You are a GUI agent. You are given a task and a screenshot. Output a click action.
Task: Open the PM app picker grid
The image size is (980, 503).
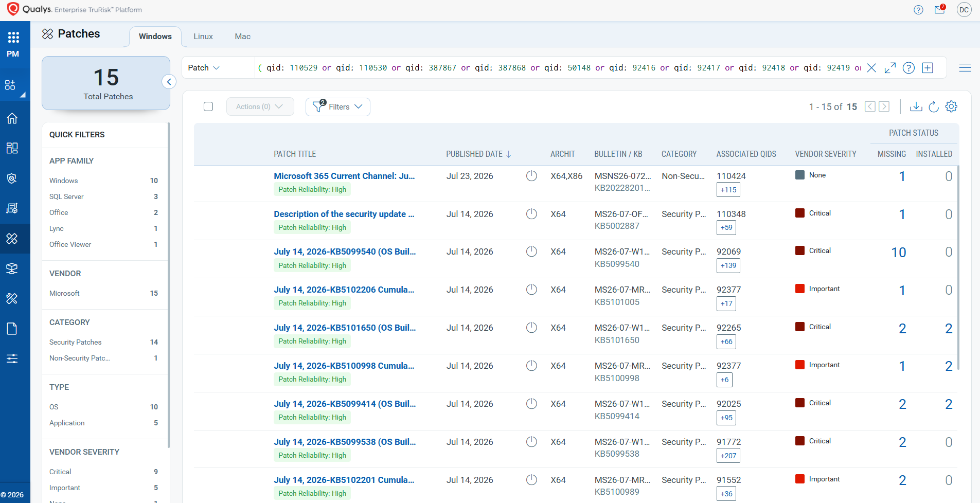click(x=13, y=37)
